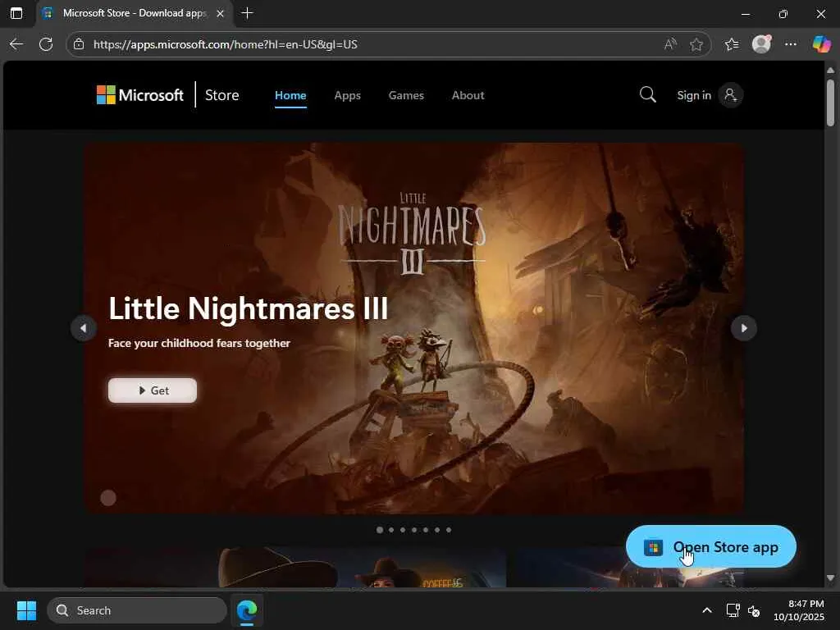Viewport: 840px width, 630px height.
Task: Click the cowboy hat game thumbnail
Action: [x=295, y=568]
